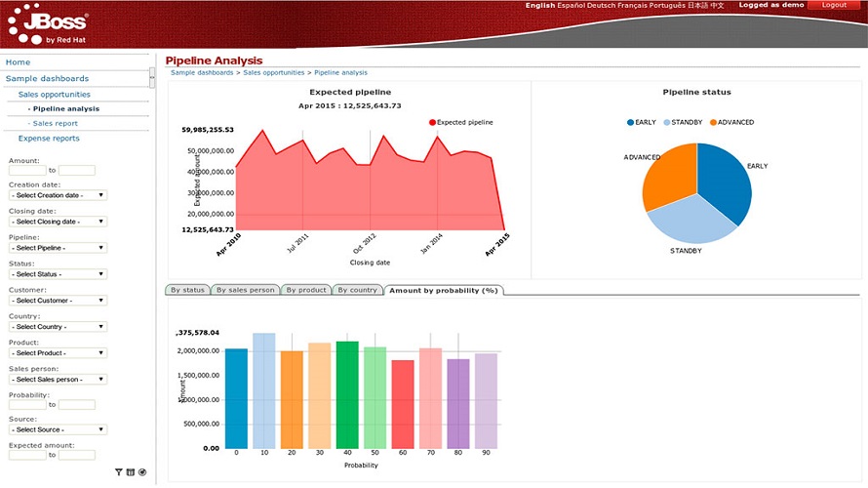868x488 pixels.
Task: Click the STANDBY legend marker
Action: pos(666,122)
